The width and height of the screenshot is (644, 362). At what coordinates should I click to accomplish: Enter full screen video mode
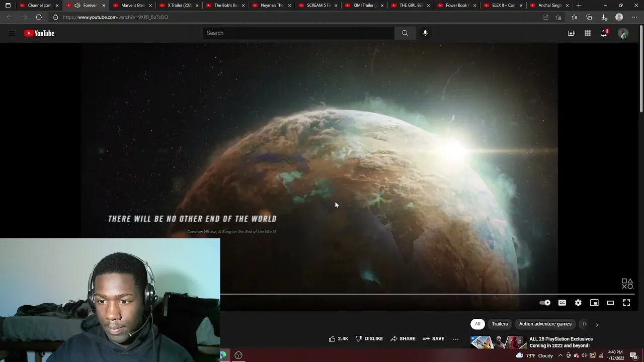[x=626, y=303]
